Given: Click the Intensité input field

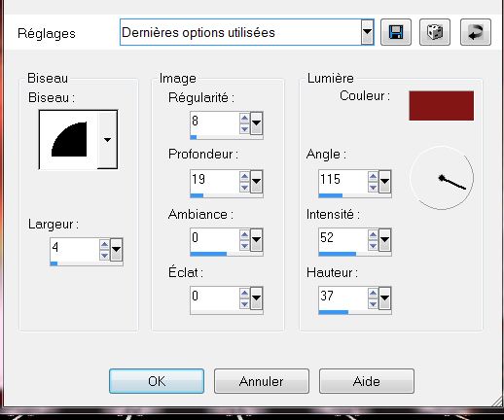Looking at the screenshot, I should pos(343,239).
